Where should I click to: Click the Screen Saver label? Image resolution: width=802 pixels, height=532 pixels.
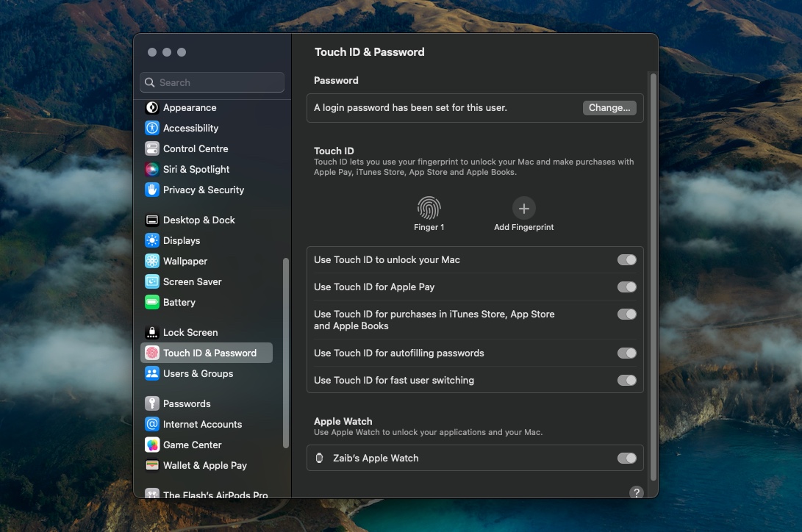pos(193,281)
